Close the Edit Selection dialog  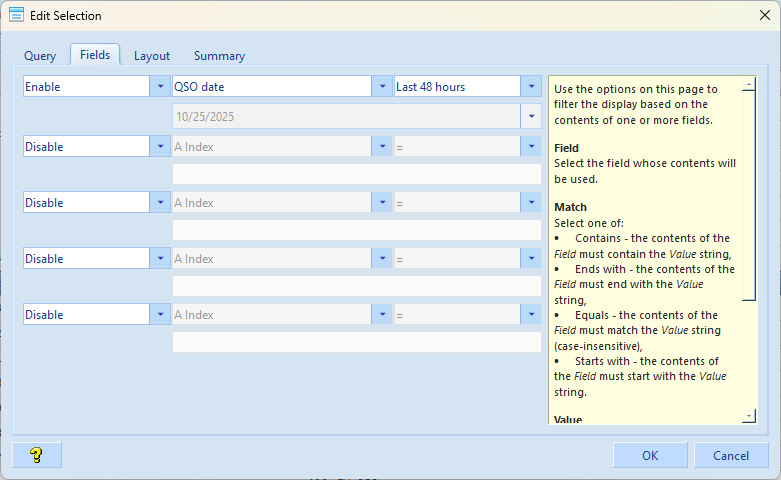point(765,15)
